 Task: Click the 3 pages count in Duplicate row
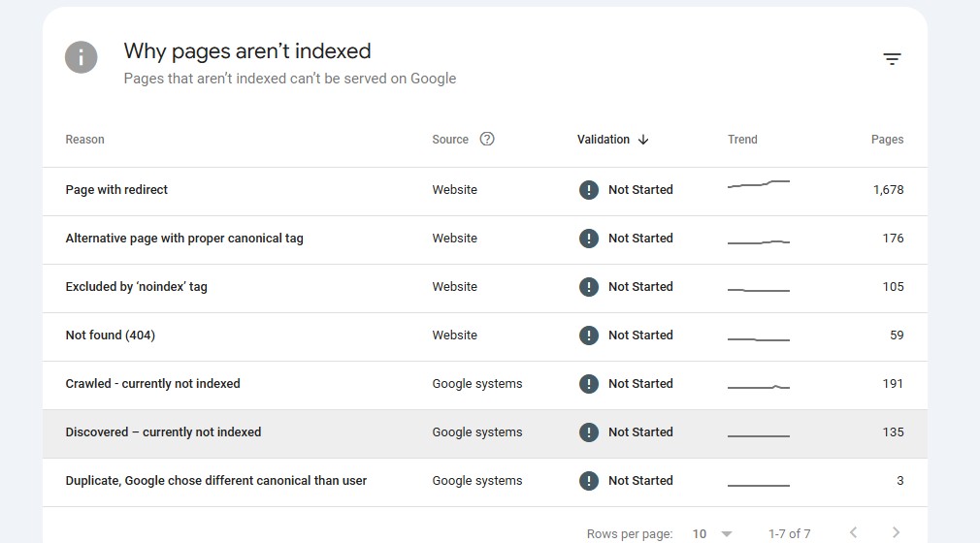900,481
